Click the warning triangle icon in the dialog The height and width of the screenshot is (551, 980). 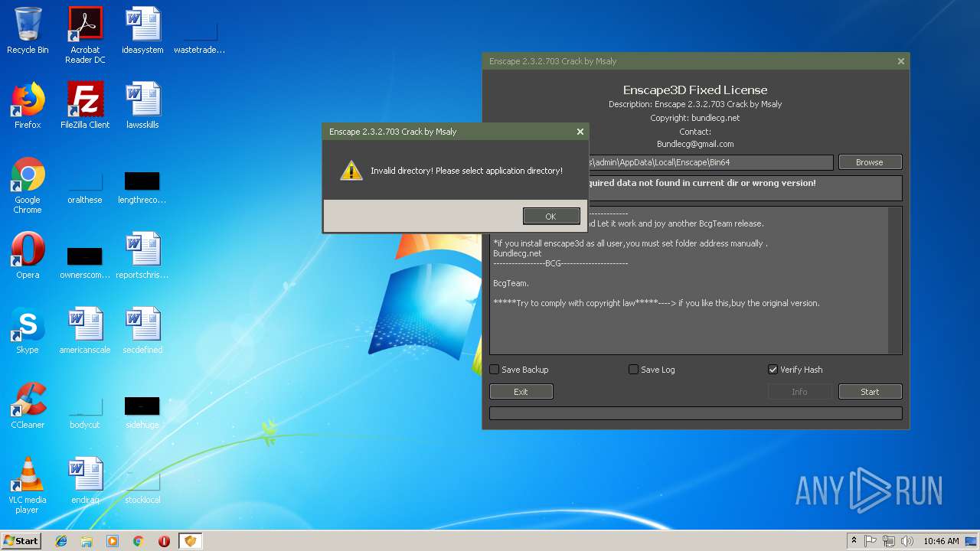tap(351, 171)
